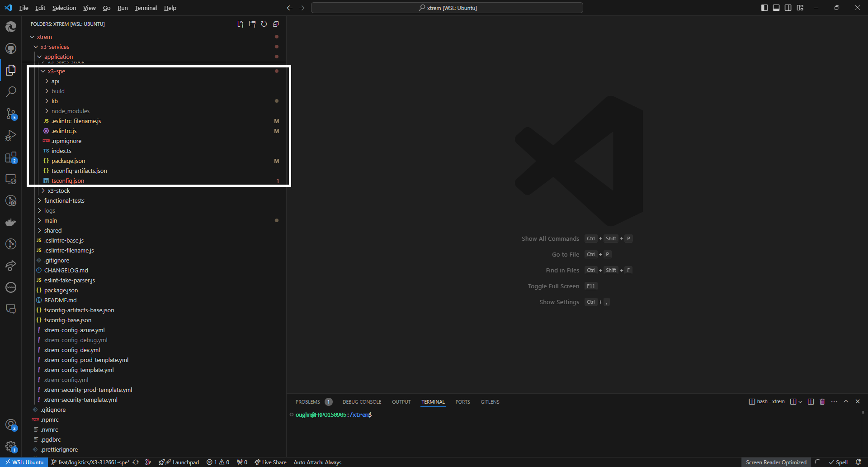Refresh the explorer tree
The width and height of the screenshot is (868, 467).
coord(264,24)
